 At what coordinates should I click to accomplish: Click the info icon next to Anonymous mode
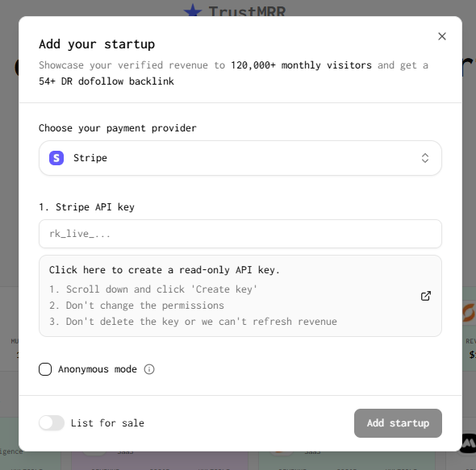149,369
